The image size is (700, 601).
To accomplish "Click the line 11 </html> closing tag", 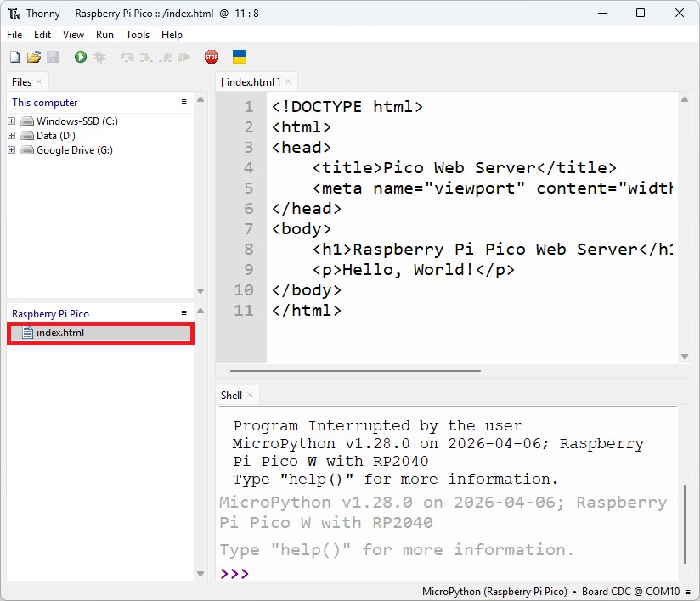I will 306,310.
